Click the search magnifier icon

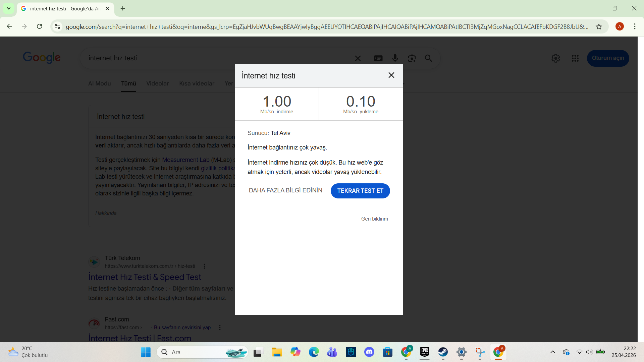(428, 58)
